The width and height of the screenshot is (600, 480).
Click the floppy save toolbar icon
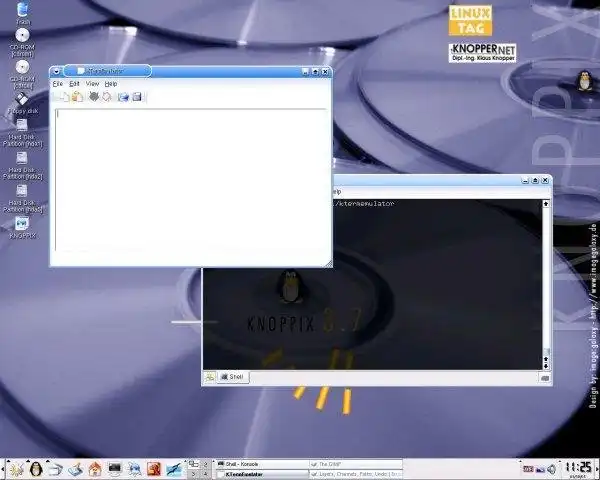tap(137, 97)
